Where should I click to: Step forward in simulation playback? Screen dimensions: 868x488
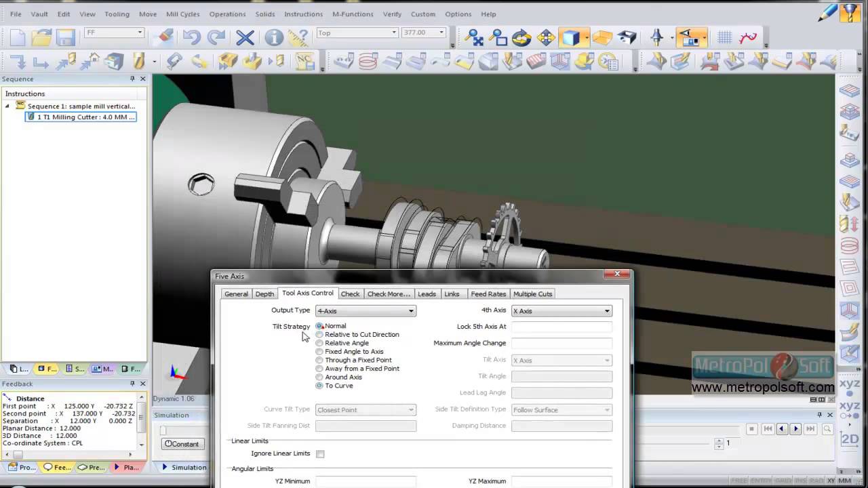tap(796, 429)
